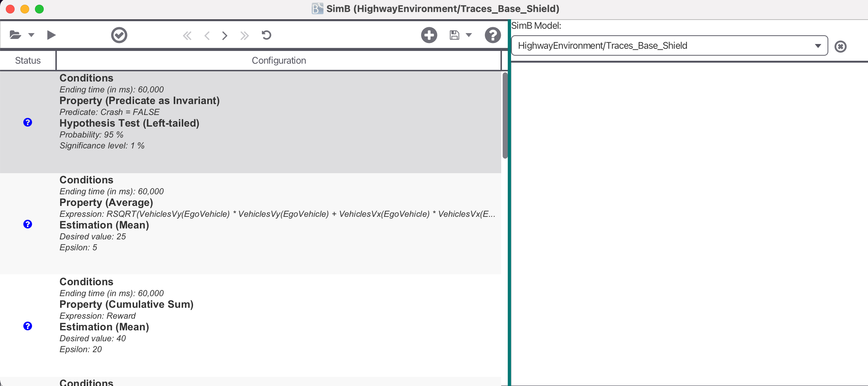Click the yellow minimize window button
Screen dimensions: 868x386
click(x=25, y=9)
